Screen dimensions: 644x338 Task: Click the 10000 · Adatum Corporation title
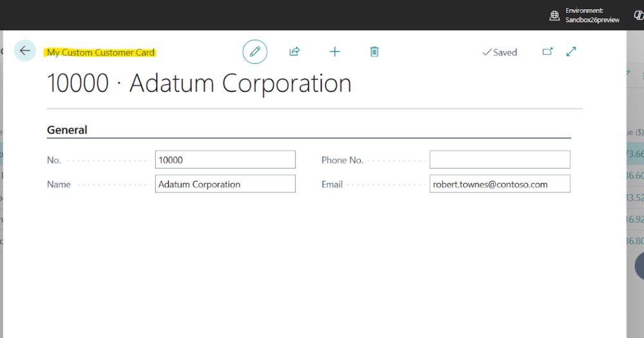(199, 83)
